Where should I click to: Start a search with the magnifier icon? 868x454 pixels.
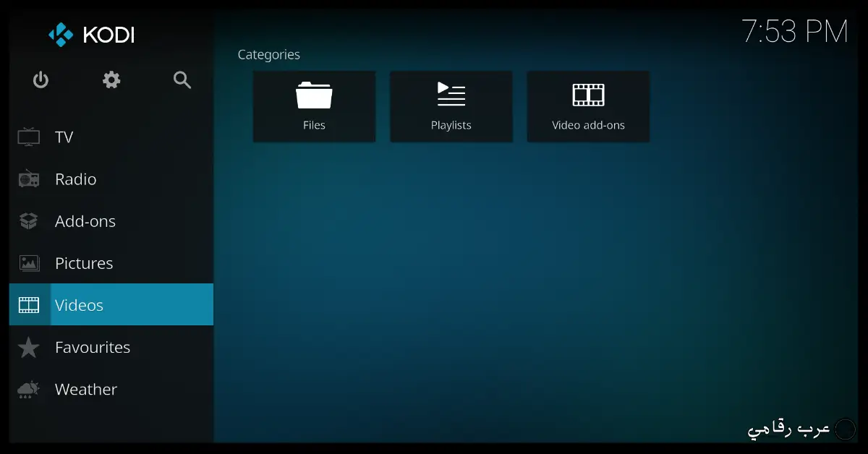pyautogui.click(x=182, y=80)
